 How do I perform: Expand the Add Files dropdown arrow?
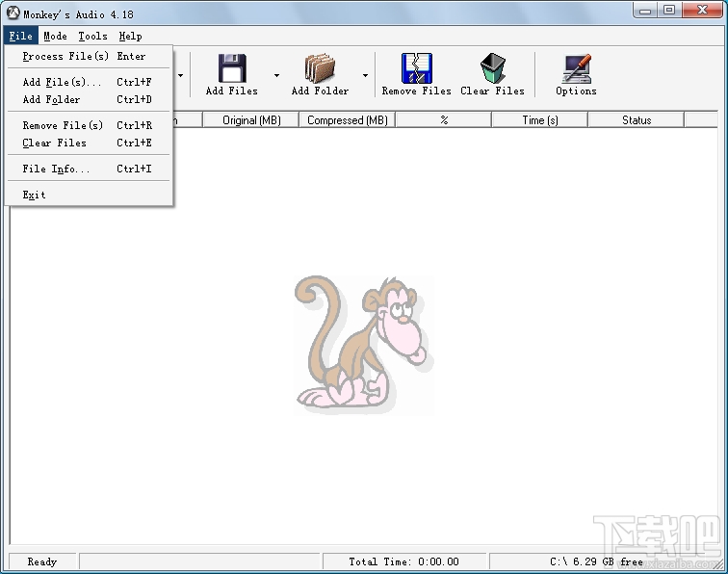[276, 75]
